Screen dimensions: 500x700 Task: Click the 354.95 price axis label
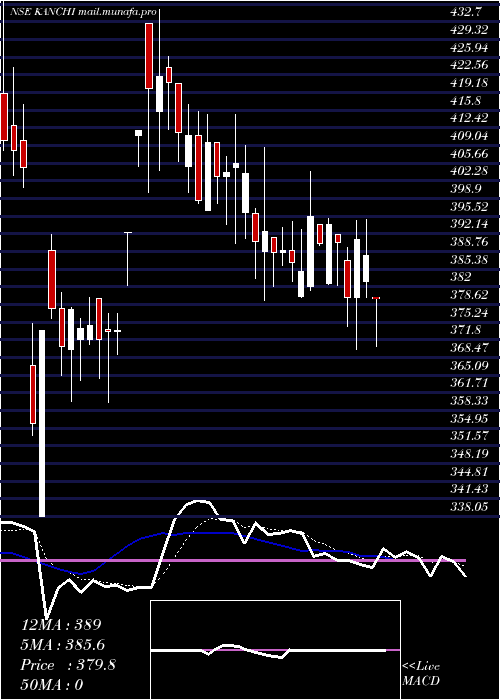point(470,418)
